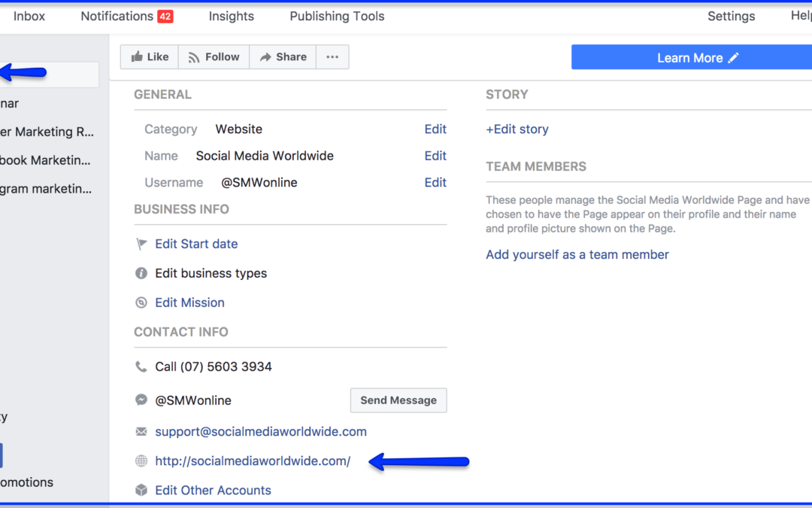Edit the Category field
Image resolution: width=812 pixels, height=508 pixels.
point(435,129)
